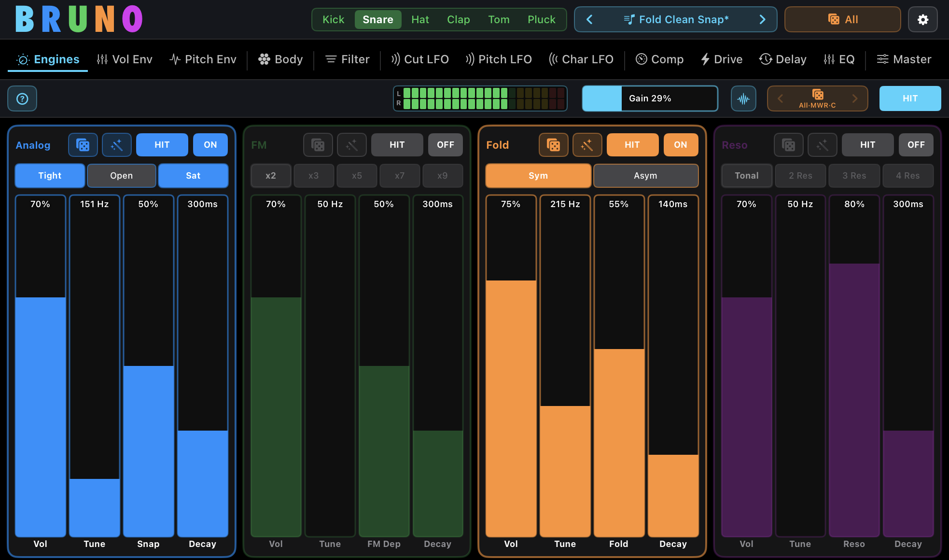This screenshot has width=949, height=560.
Task: Turn off the Fold engine ON toggle
Action: coord(681,145)
